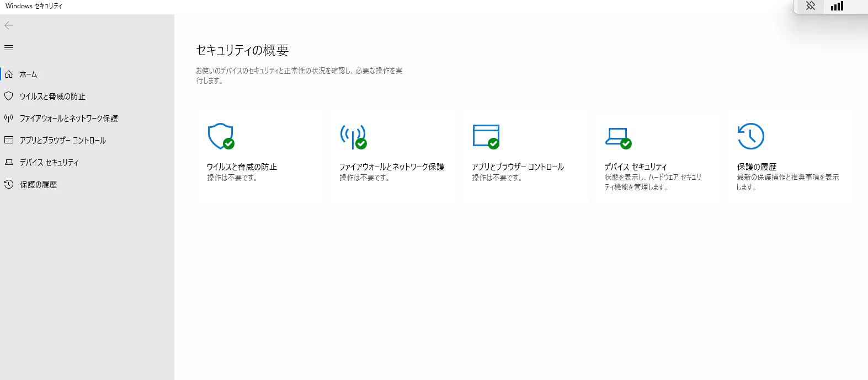Click the large laptop device security icon
Screen dimensions: 868x380
pos(619,138)
